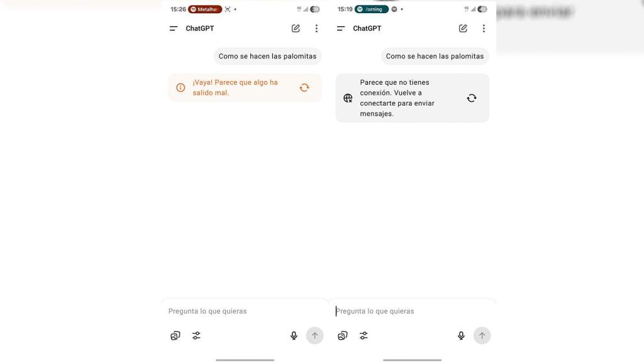Attach images using the left photo icon
Screen dimensions: 644x362
click(x=175, y=336)
